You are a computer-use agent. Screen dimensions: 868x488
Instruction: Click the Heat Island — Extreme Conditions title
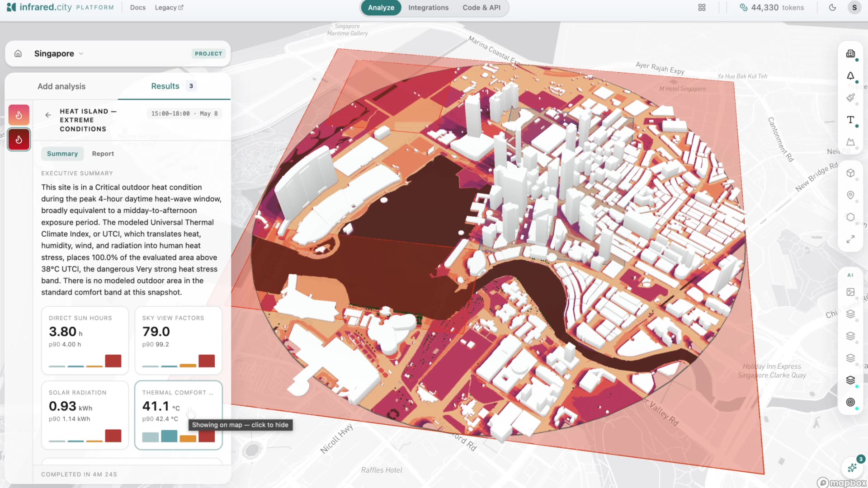[88, 120]
